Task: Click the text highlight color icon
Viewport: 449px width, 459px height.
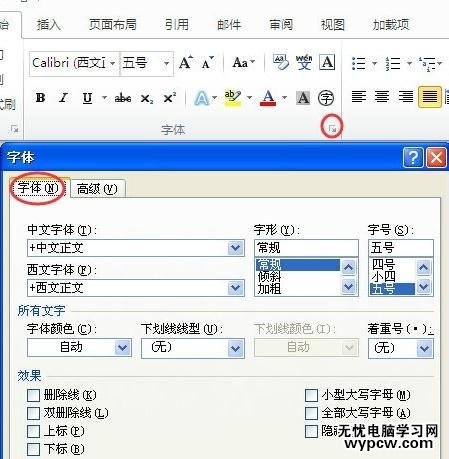Action: (233, 98)
